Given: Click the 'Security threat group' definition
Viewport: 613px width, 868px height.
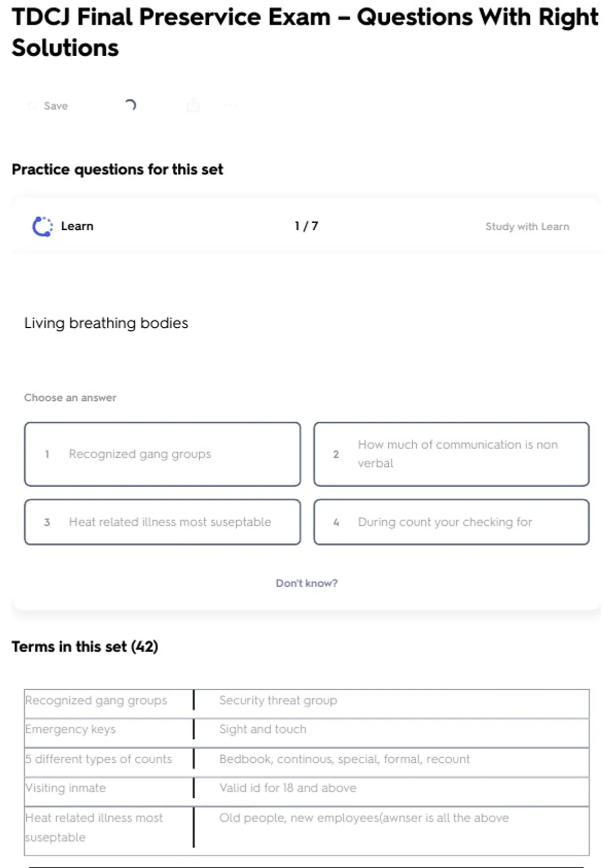Looking at the screenshot, I should (x=278, y=701).
